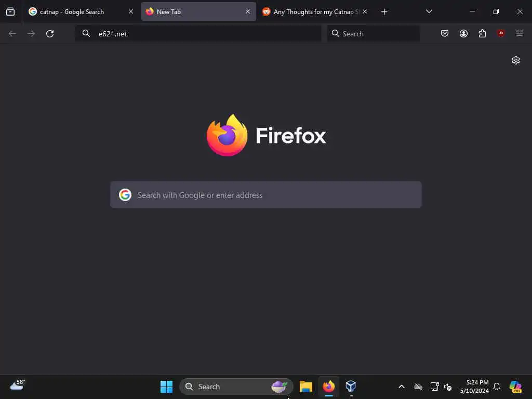This screenshot has width=532, height=399.
Task: Open Save to Pocket
Action: click(x=445, y=33)
